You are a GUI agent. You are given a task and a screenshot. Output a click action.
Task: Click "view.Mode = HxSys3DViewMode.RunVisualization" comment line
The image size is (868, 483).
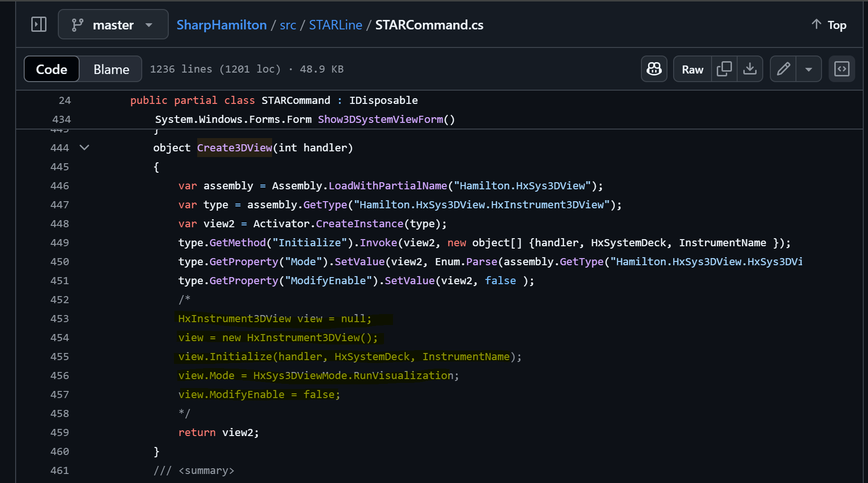(x=319, y=375)
